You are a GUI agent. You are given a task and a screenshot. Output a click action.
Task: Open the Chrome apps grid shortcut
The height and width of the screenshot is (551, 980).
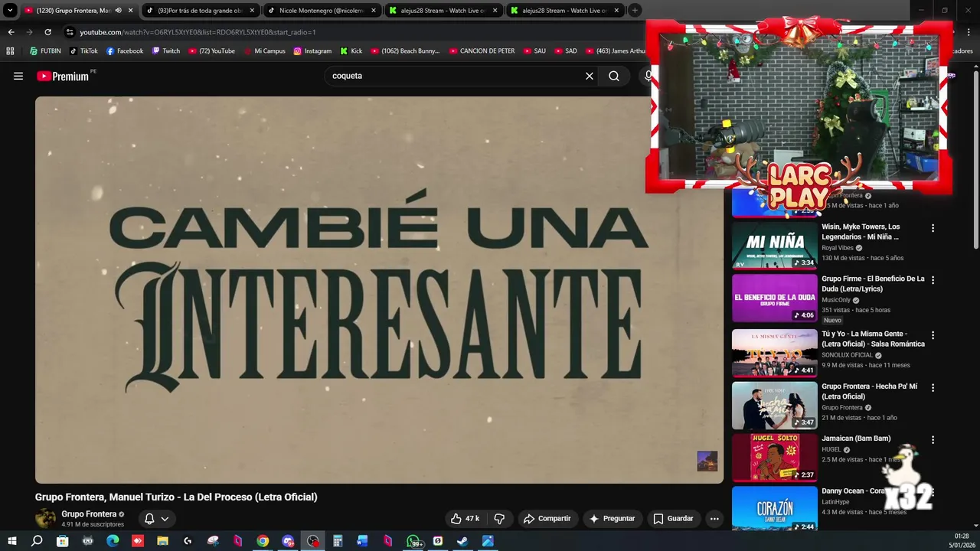click(10, 51)
